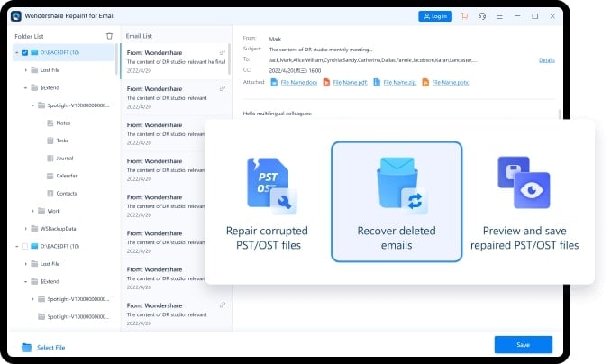Screen dimensions: 611x364
Task: Collapse the Spotlight-V100 folder under first $Extend
Action: [x=32, y=105]
